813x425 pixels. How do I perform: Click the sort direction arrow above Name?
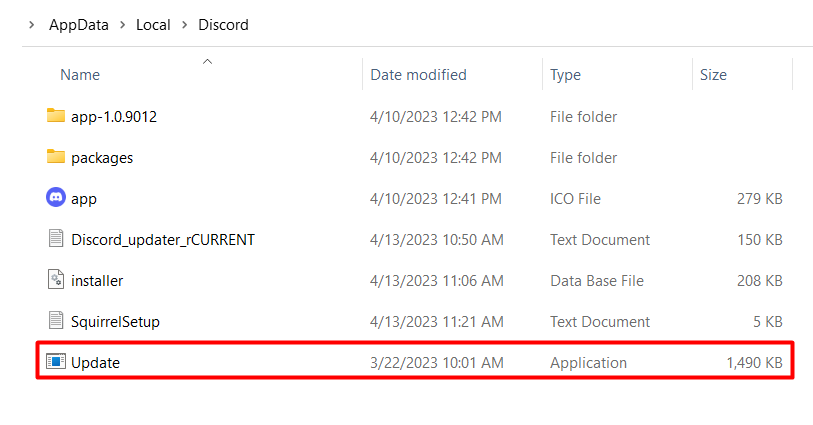point(207,62)
